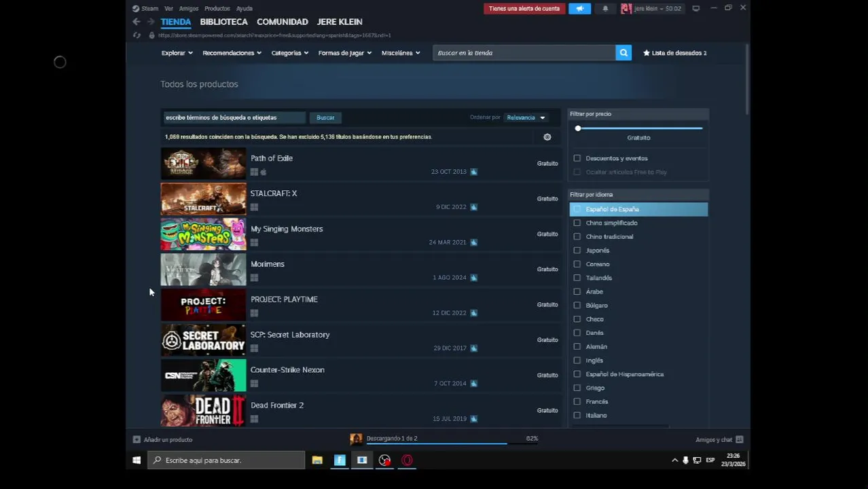Viewport: 868px width, 489px height.
Task: Click the review icon next to 23 OCT 2013
Action: tap(473, 172)
